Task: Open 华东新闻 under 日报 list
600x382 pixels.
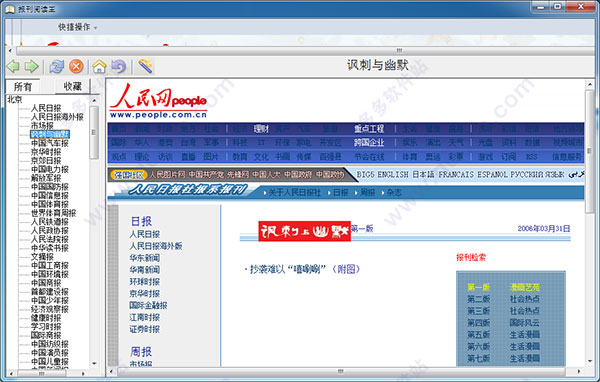Action: [145, 258]
